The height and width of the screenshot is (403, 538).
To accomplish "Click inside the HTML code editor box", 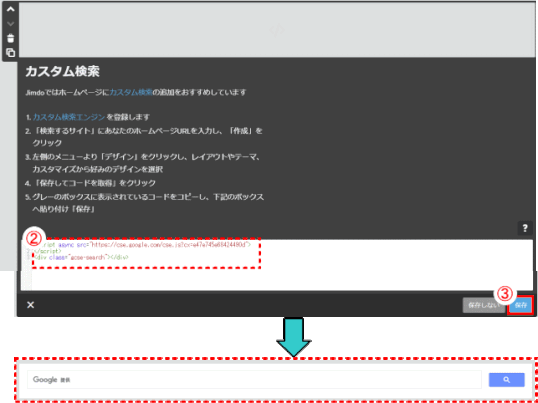I will (276, 265).
